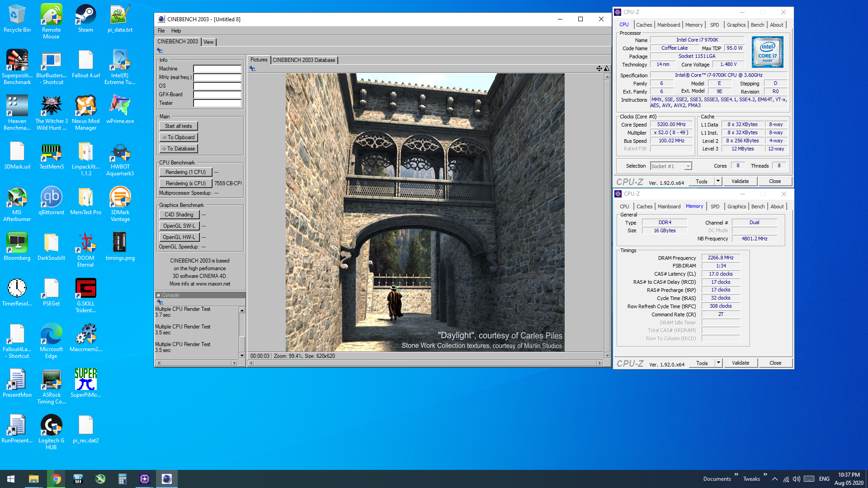Viewport: 868px width, 488px height.
Task: Start the OpenGL SW-L benchmark
Action: pyautogui.click(x=179, y=226)
